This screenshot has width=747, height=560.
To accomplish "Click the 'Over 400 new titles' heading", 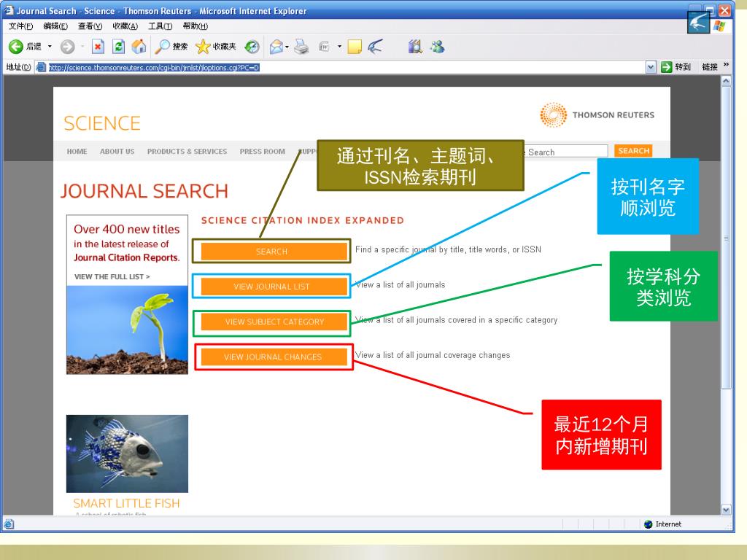I will click(127, 229).
